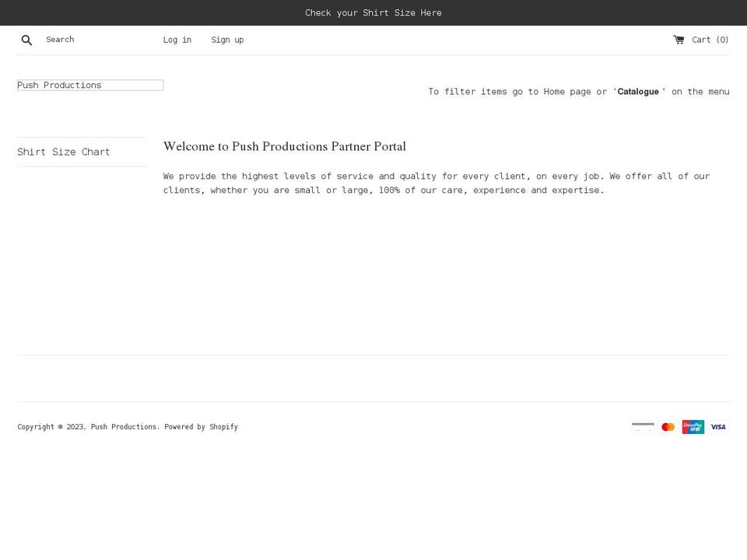
Task: Click the 'Check your Shirt Size Here' banner
Action: coord(373,13)
